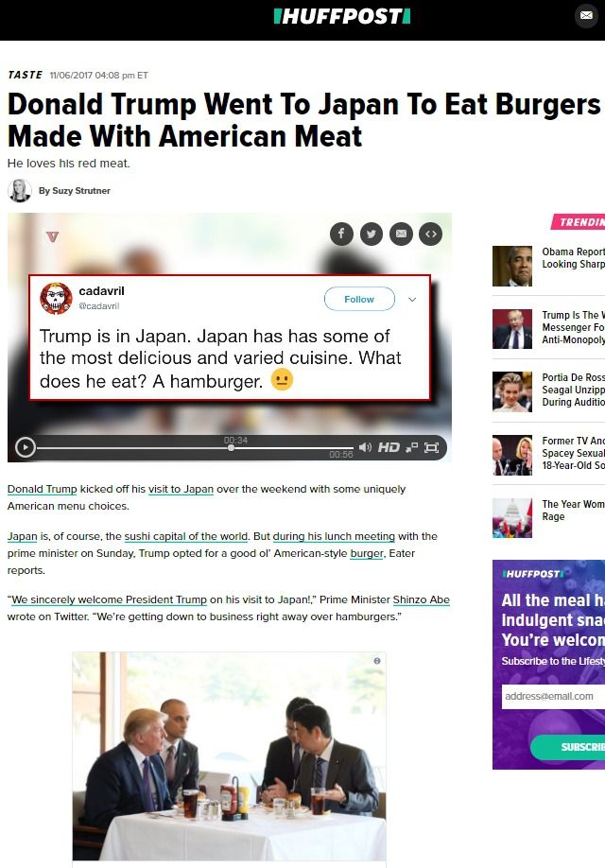Viewport: 605px width, 868px height.
Task: Open the TASTE section label
Action: click(x=25, y=75)
